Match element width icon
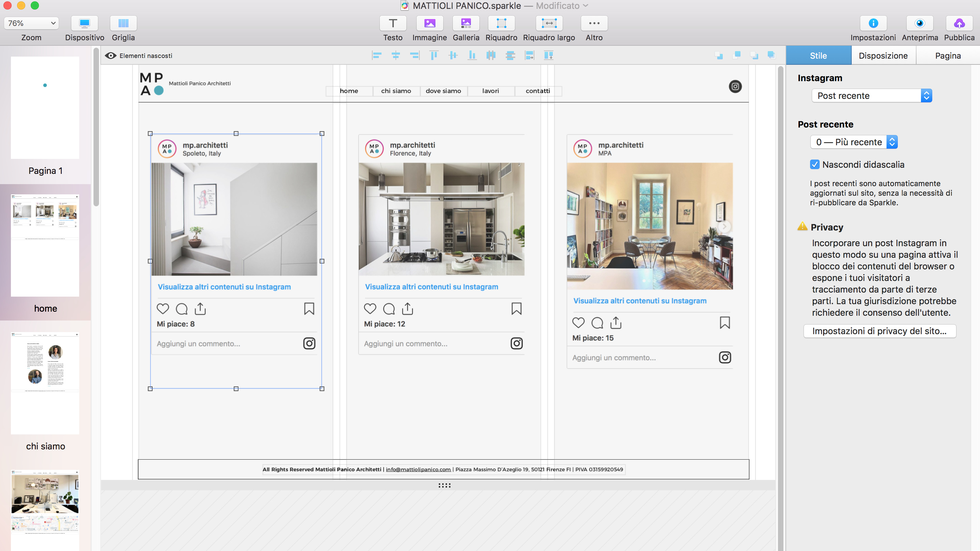Image resolution: width=980 pixels, height=551 pixels. point(529,56)
